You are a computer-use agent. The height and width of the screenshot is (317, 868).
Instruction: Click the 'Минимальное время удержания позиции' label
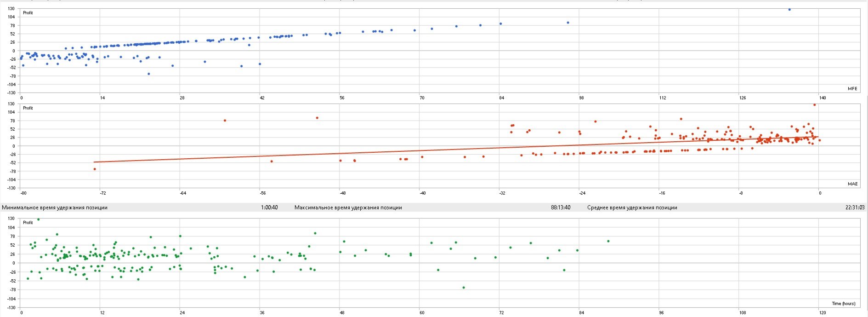coord(55,207)
